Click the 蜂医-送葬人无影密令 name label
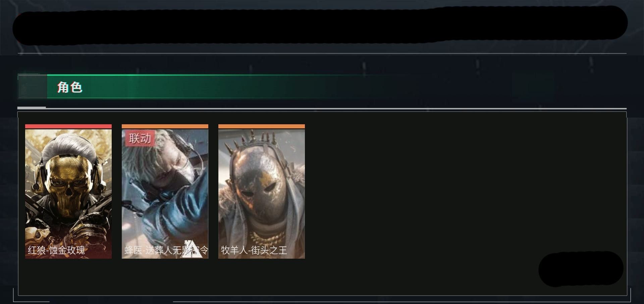The width and height of the screenshot is (644, 304). [166, 250]
